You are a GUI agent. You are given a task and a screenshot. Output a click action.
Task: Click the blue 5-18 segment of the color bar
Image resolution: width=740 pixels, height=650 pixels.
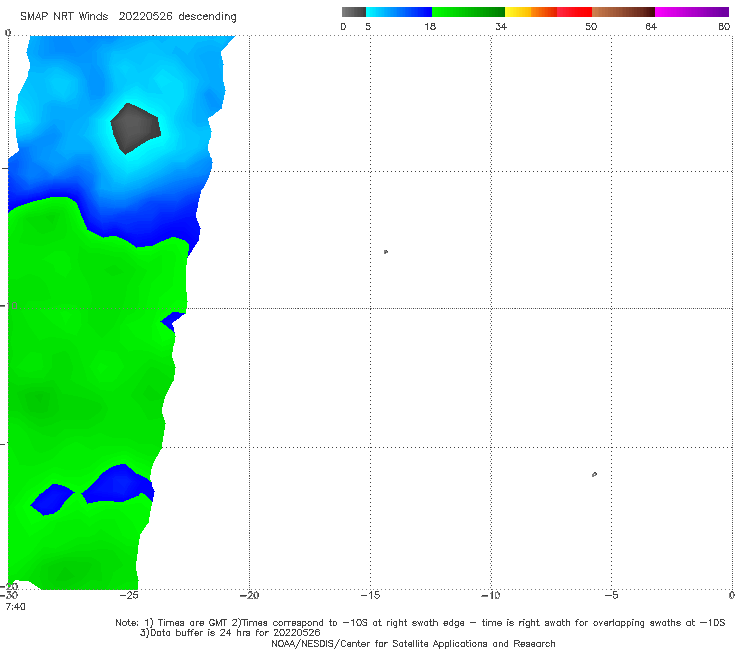coord(399,12)
